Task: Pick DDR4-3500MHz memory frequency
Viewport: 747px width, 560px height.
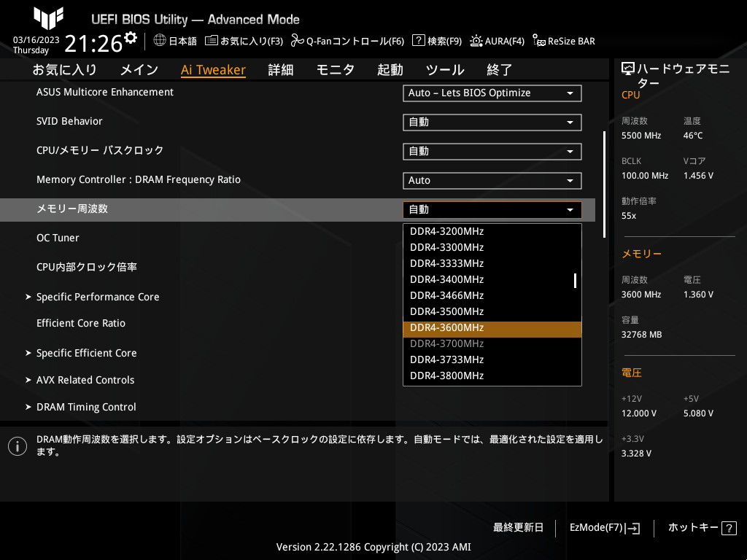Action: [x=492, y=312]
